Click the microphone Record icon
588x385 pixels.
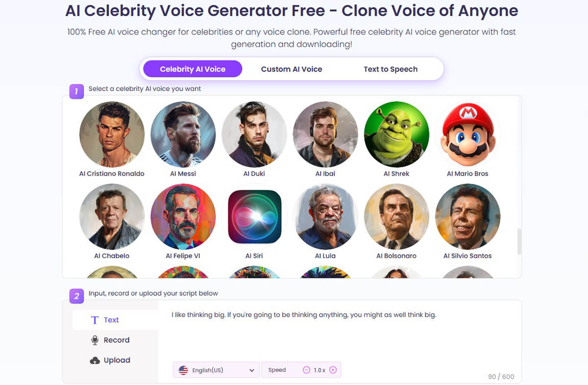pos(95,340)
